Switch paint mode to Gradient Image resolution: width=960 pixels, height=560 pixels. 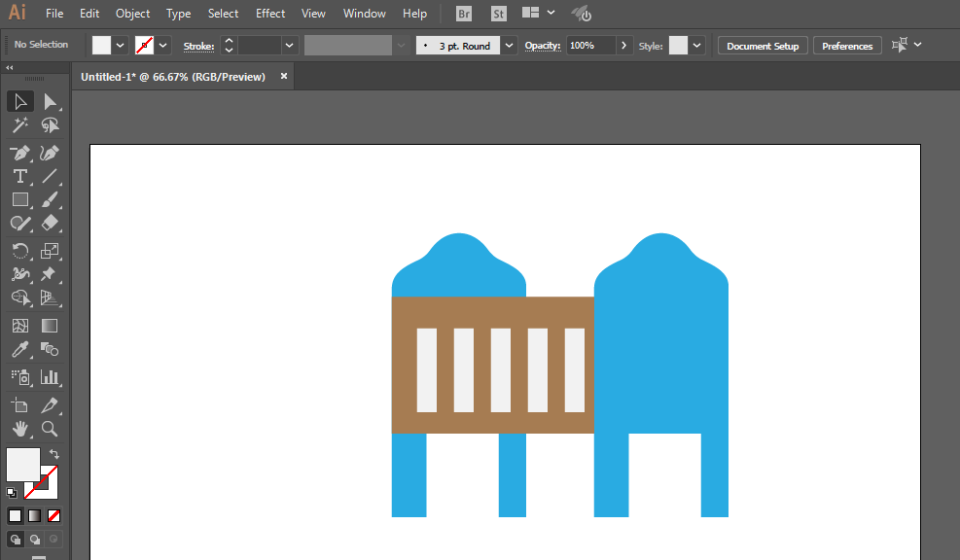(34, 516)
